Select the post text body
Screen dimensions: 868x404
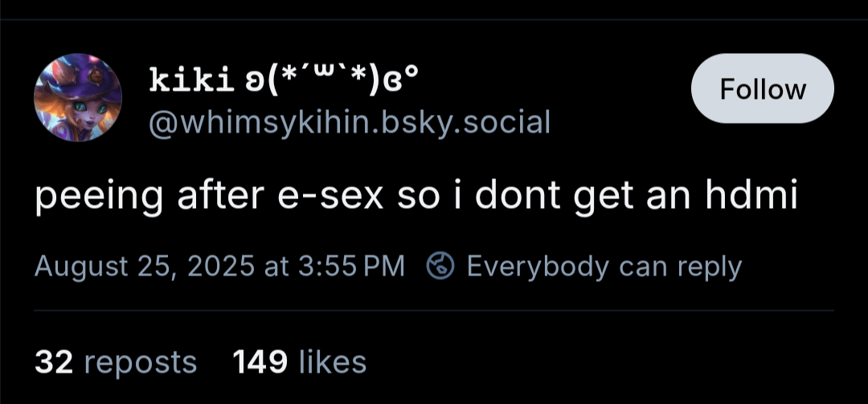tap(416, 197)
